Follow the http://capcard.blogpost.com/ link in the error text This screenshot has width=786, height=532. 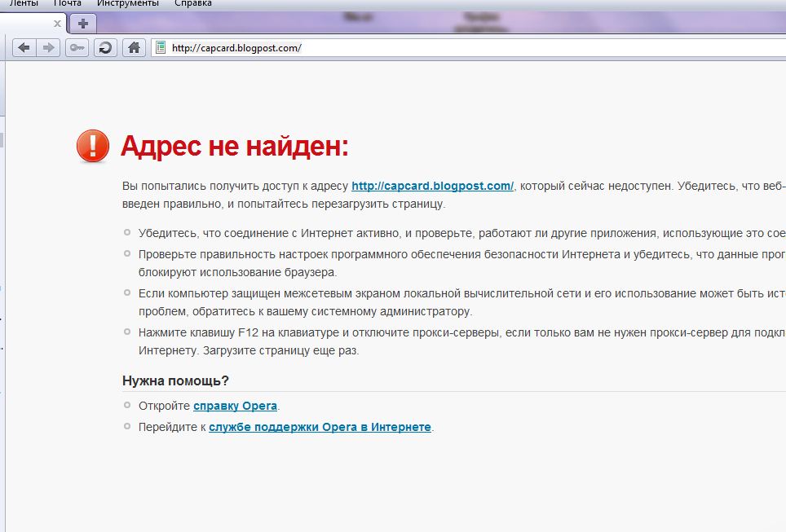[432, 186]
